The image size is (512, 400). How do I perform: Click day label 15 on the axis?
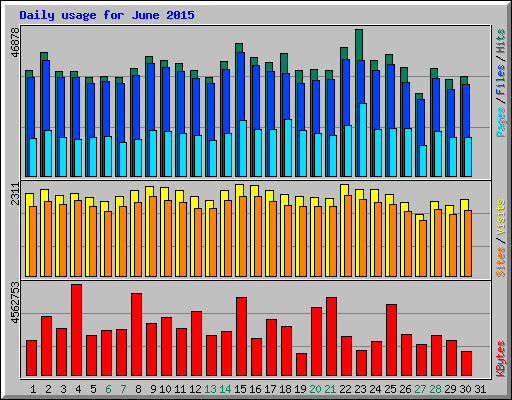[x=240, y=389]
